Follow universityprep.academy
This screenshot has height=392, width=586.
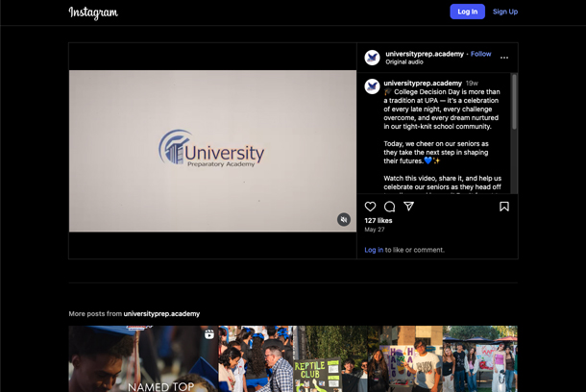(x=480, y=54)
